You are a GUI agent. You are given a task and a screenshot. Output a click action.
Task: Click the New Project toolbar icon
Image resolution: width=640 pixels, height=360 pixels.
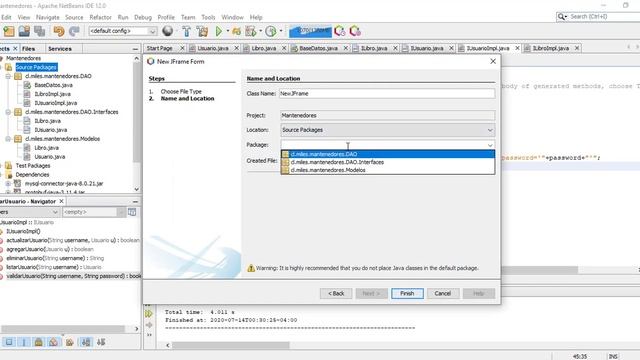coord(9,31)
